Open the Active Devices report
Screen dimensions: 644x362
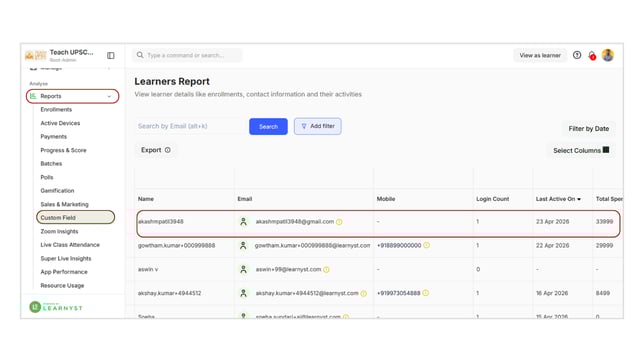click(x=60, y=123)
